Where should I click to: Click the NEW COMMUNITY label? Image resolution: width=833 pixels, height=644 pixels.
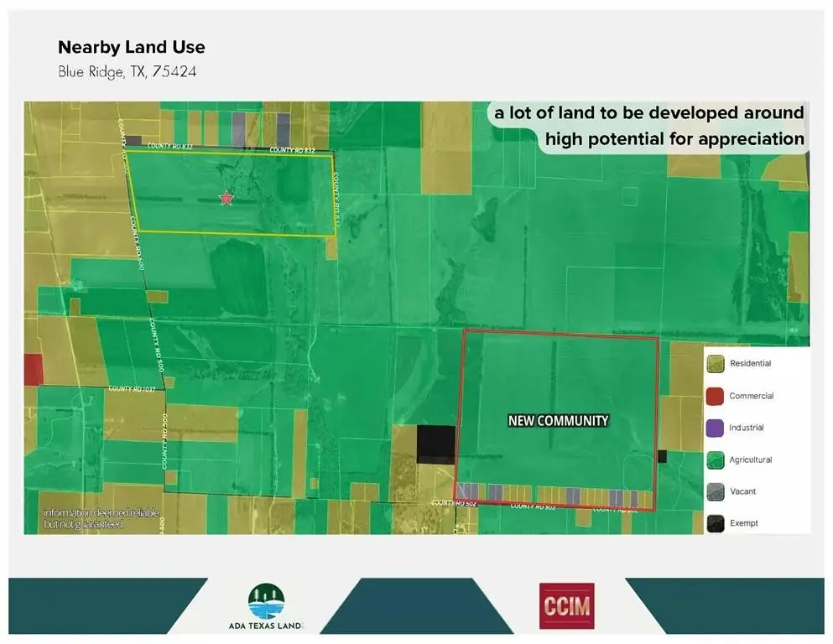(558, 421)
